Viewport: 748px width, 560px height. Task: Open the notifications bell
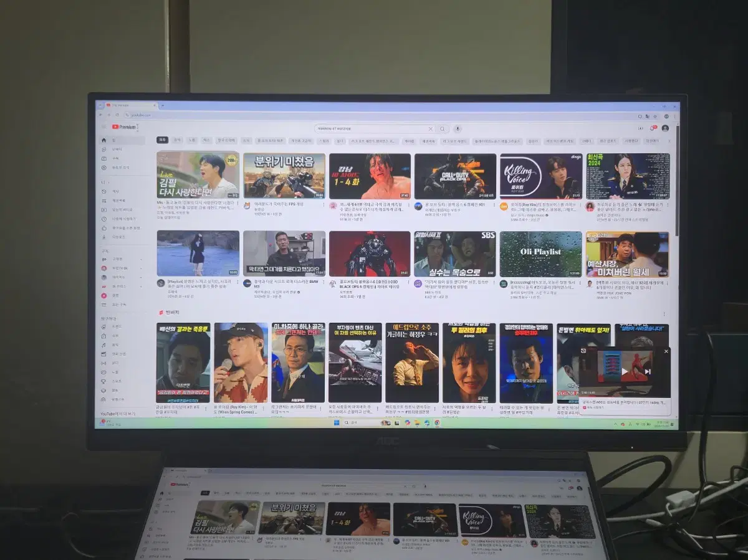point(653,128)
